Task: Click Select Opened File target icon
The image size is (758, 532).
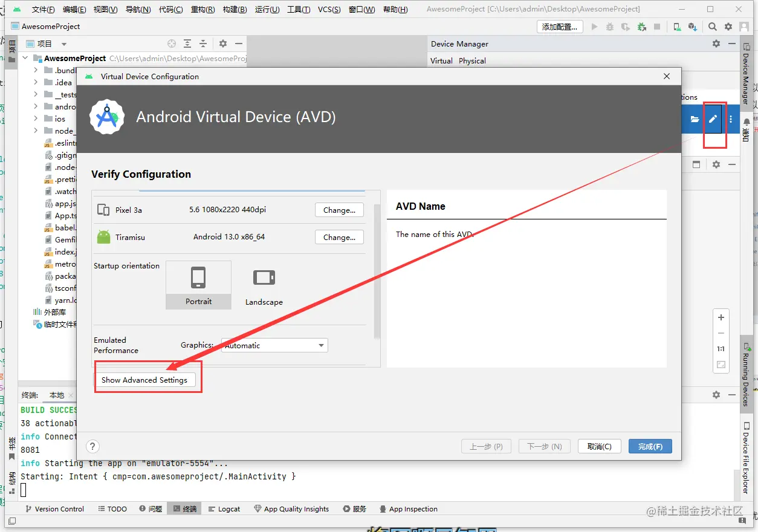Action: tap(172, 44)
